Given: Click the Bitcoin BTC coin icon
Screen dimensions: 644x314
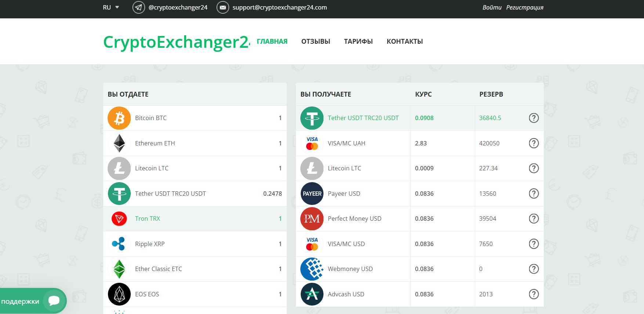Looking at the screenshot, I should pos(119,118).
